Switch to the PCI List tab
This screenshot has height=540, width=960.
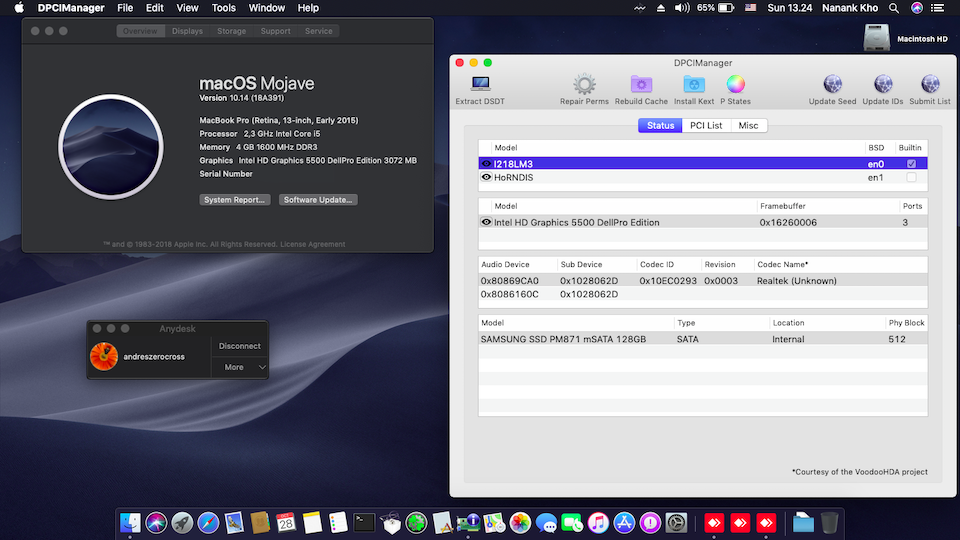click(x=706, y=125)
